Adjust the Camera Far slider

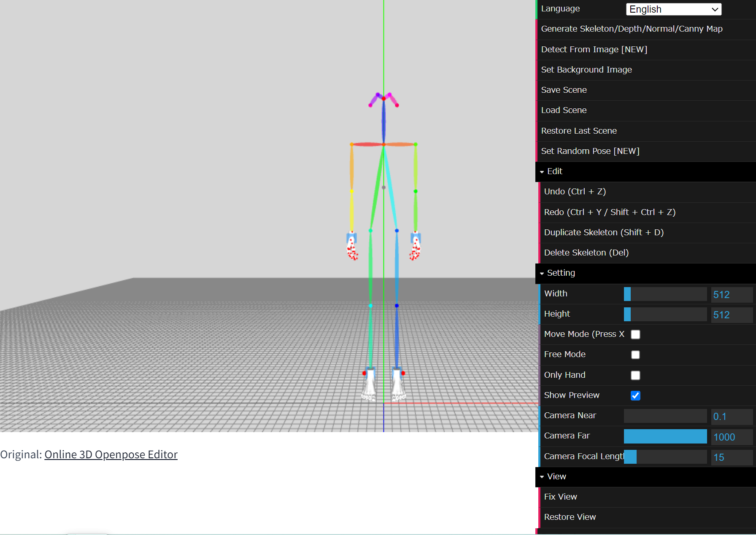tap(665, 436)
